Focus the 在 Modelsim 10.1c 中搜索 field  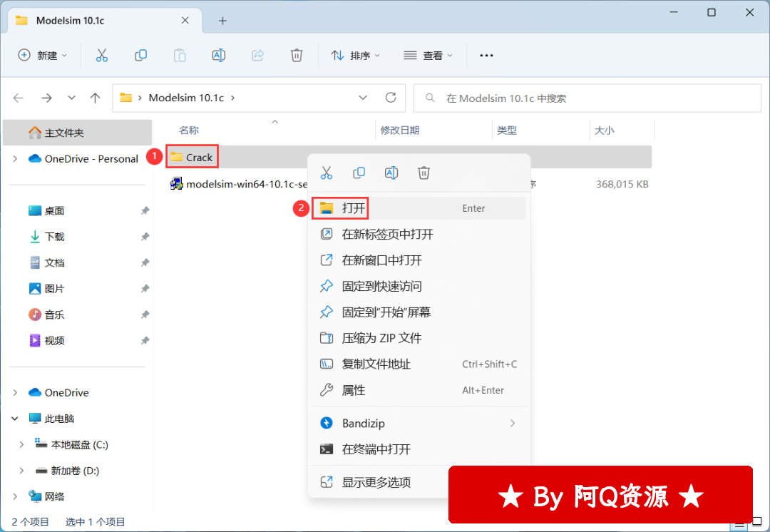click(587, 98)
